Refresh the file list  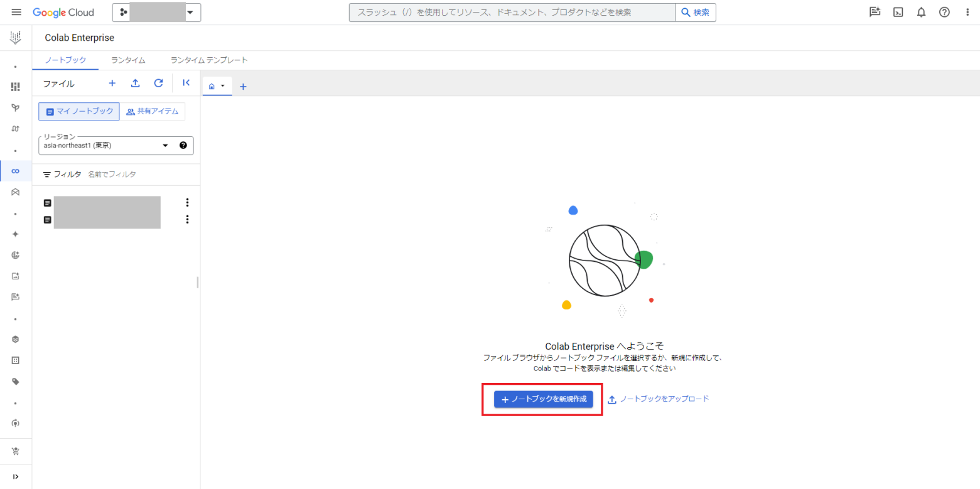point(158,83)
